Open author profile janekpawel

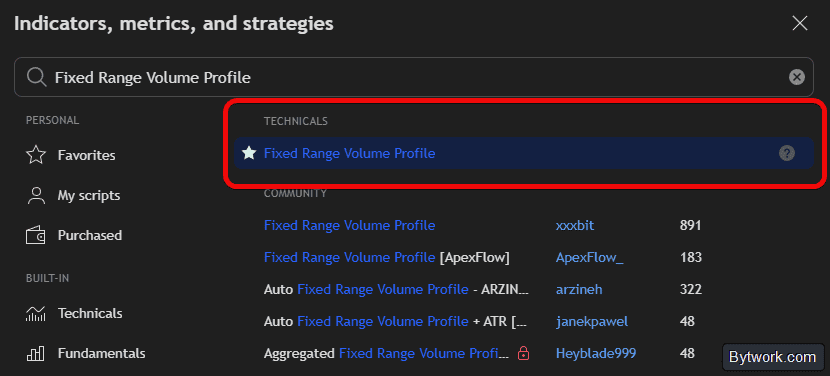coord(592,321)
